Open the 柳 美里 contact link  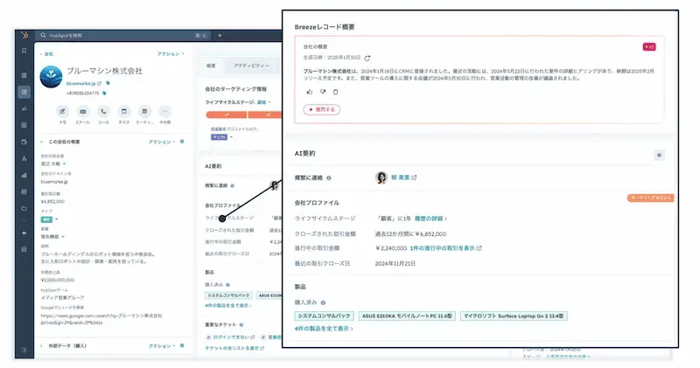[x=400, y=178]
